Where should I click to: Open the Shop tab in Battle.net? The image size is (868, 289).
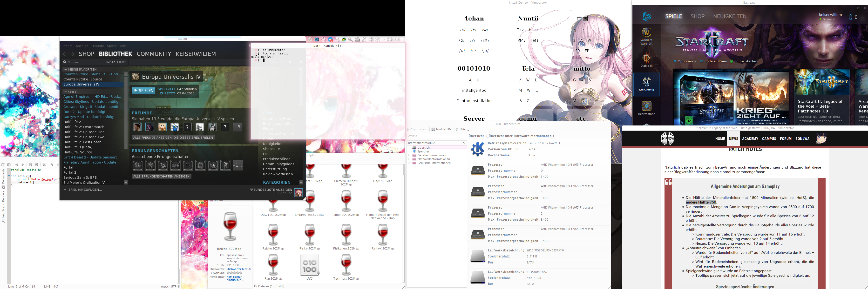click(698, 16)
